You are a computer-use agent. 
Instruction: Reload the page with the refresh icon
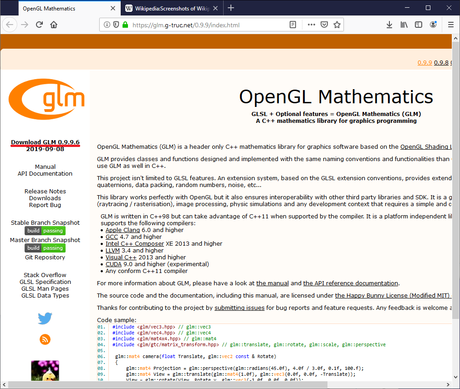39,25
